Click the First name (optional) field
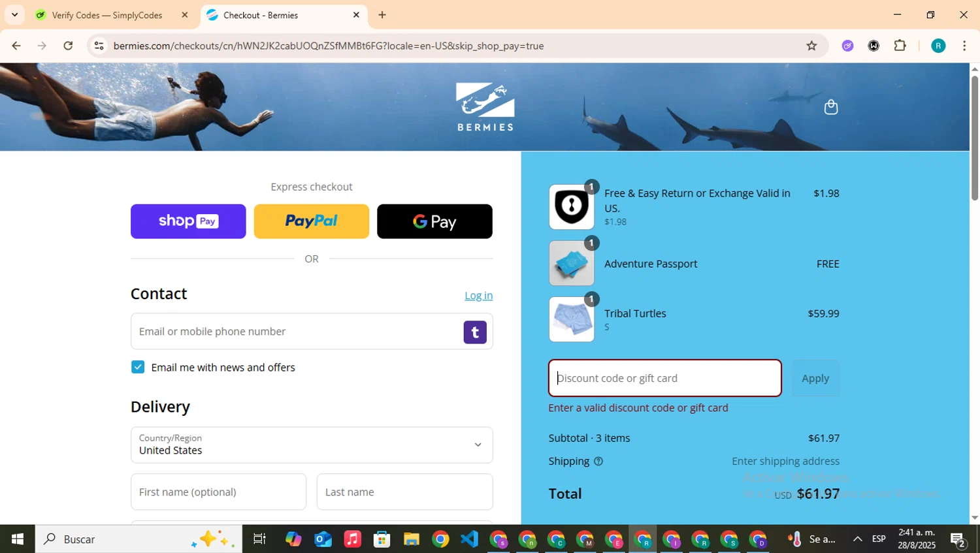 [218, 492]
